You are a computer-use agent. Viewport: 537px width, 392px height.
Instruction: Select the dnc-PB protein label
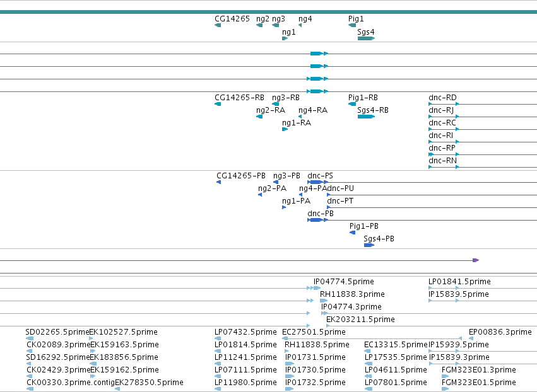[x=320, y=214]
